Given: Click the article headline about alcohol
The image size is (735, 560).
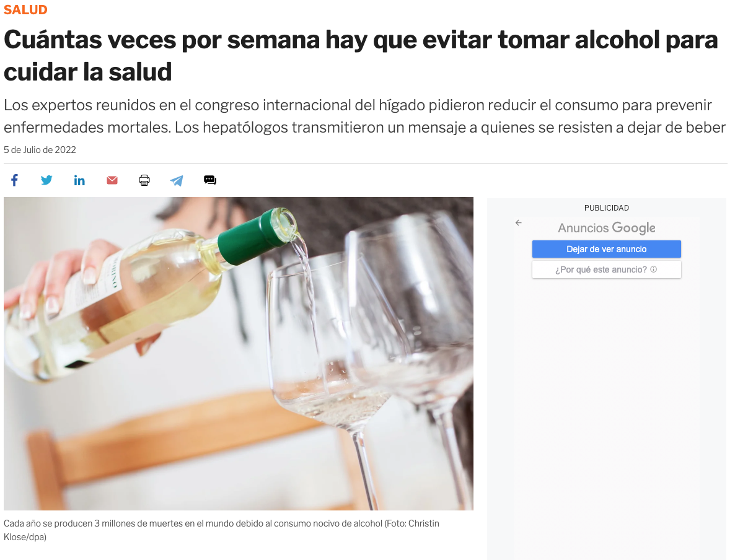Looking at the screenshot, I should (x=361, y=55).
